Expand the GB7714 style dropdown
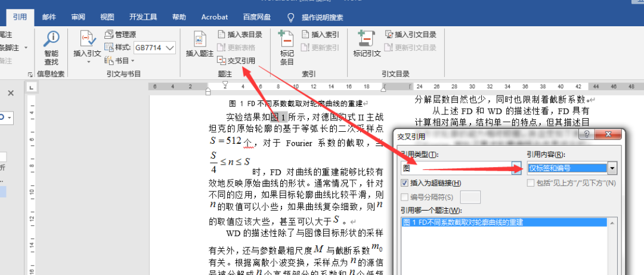The width and height of the screenshot is (644, 275). coord(170,47)
